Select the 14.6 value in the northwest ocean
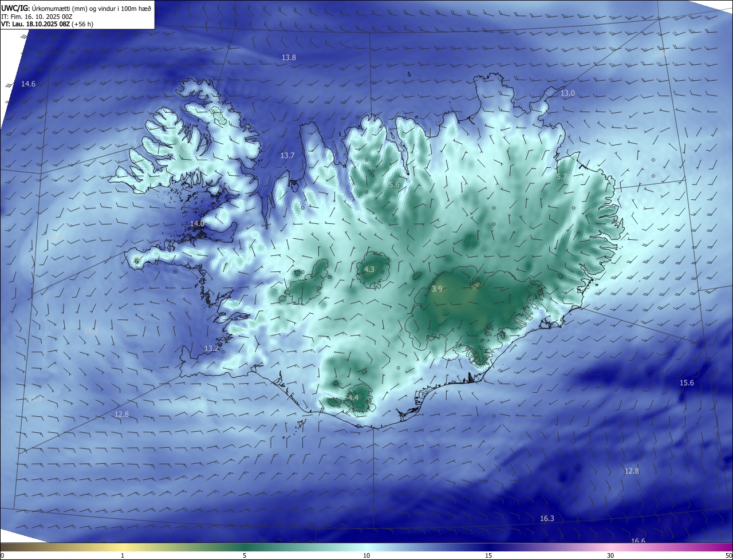This screenshot has width=733, height=560. pos(28,84)
